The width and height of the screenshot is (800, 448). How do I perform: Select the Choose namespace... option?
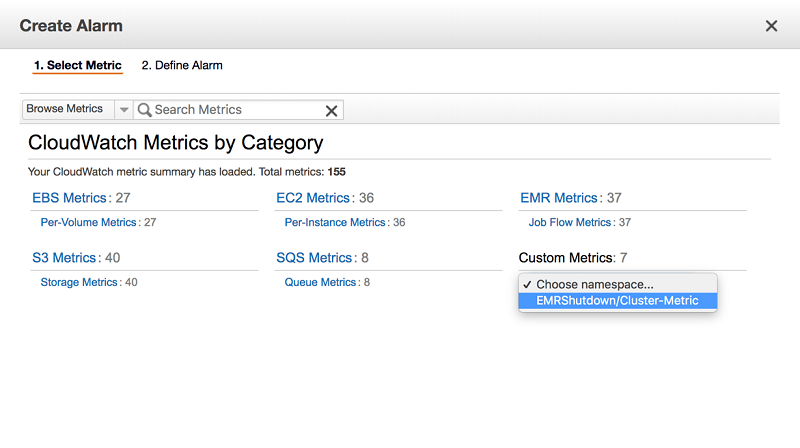(594, 284)
